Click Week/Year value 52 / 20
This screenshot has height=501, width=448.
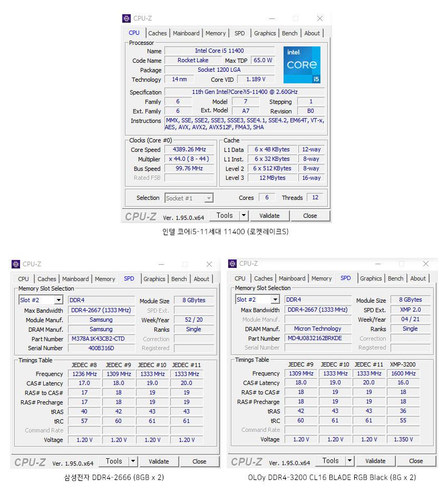194,320
